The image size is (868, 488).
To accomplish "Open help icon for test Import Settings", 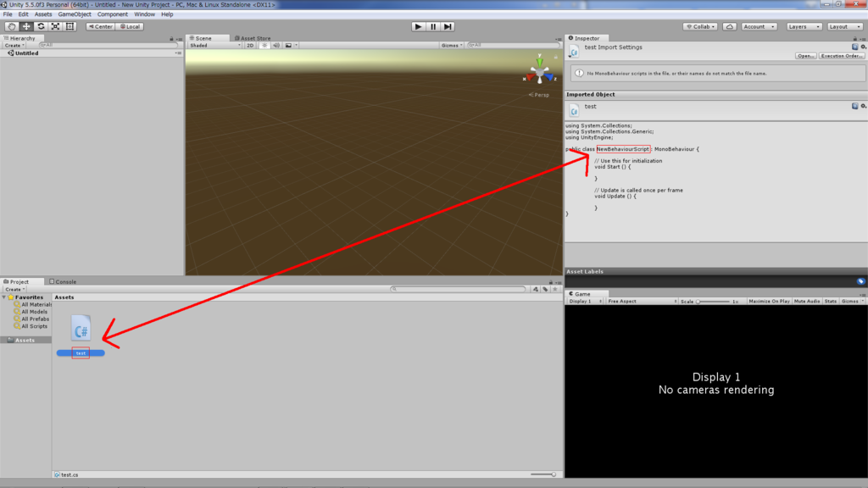I will (854, 47).
